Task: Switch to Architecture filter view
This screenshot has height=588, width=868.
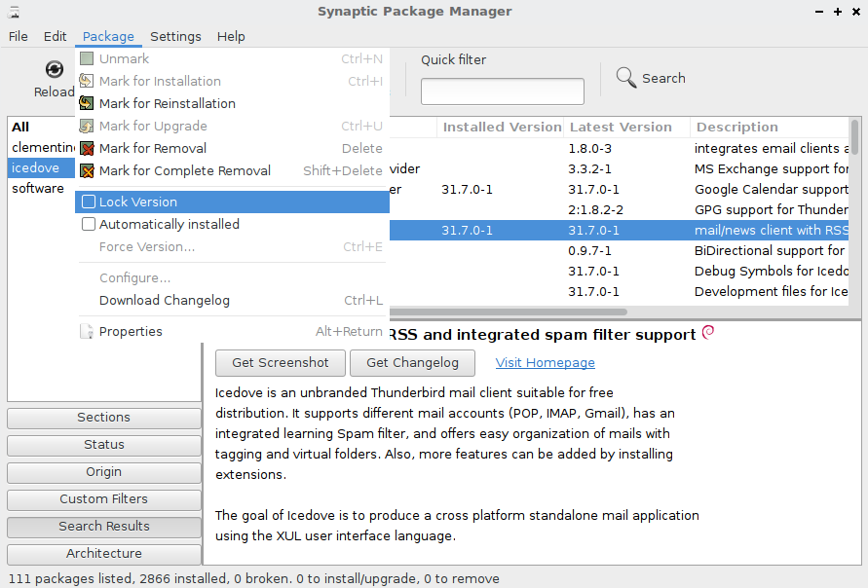Action: 104,554
